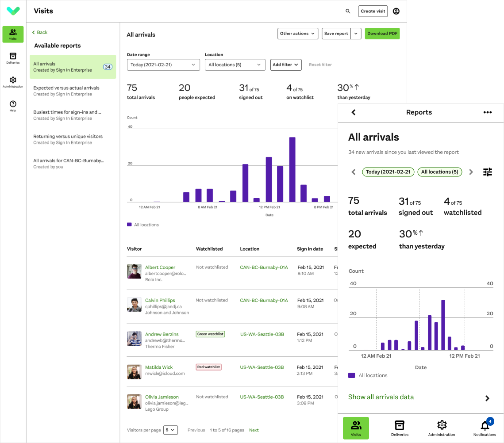This screenshot has height=443, width=504.
Task: Open Help in the left sidebar
Action: pos(13,106)
